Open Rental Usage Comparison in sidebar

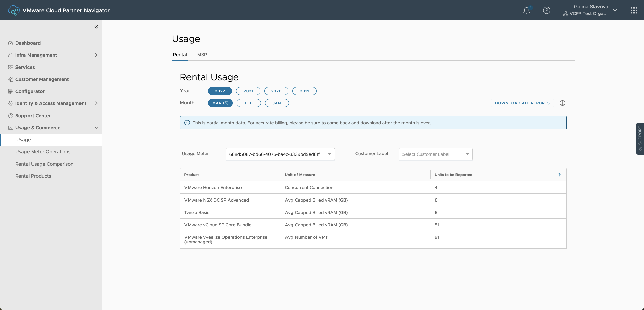44,164
